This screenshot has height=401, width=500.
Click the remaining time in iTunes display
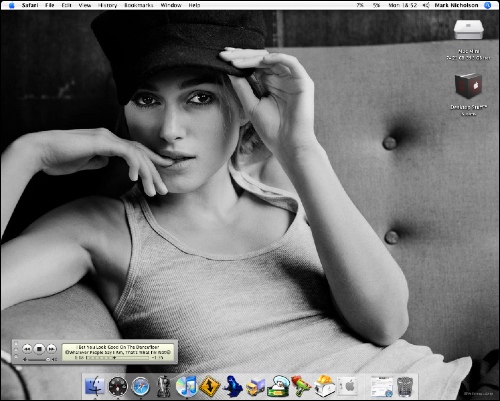coord(158,358)
